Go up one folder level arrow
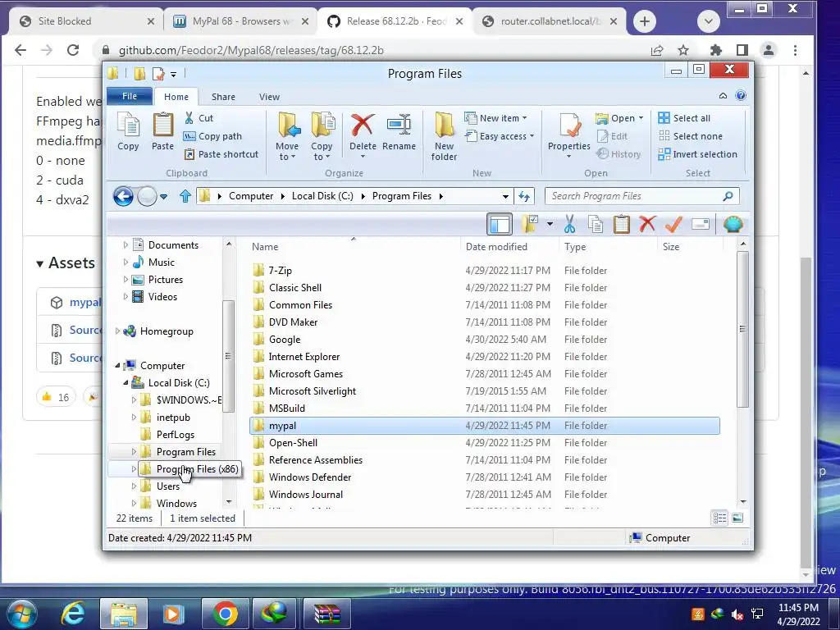This screenshot has width=840, height=630. [x=185, y=196]
